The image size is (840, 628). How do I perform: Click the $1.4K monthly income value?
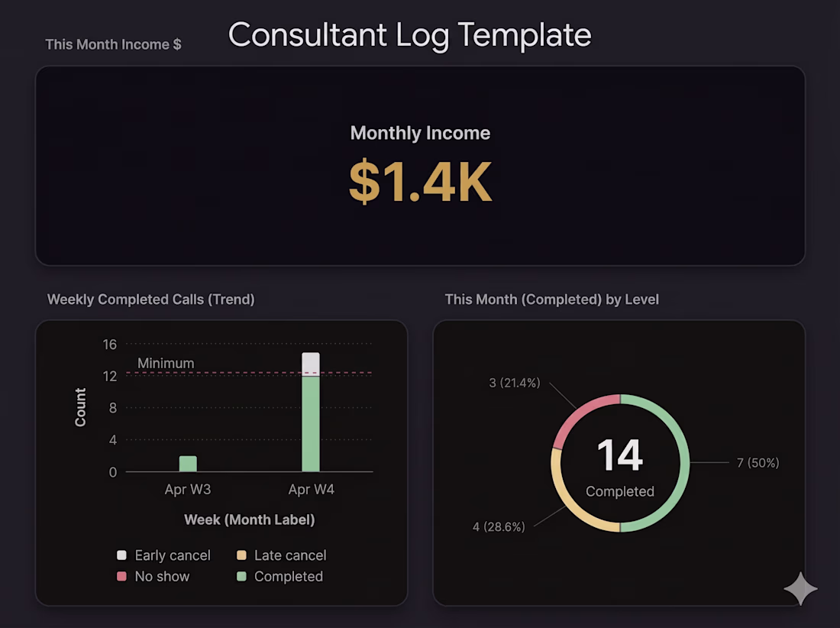pos(420,181)
